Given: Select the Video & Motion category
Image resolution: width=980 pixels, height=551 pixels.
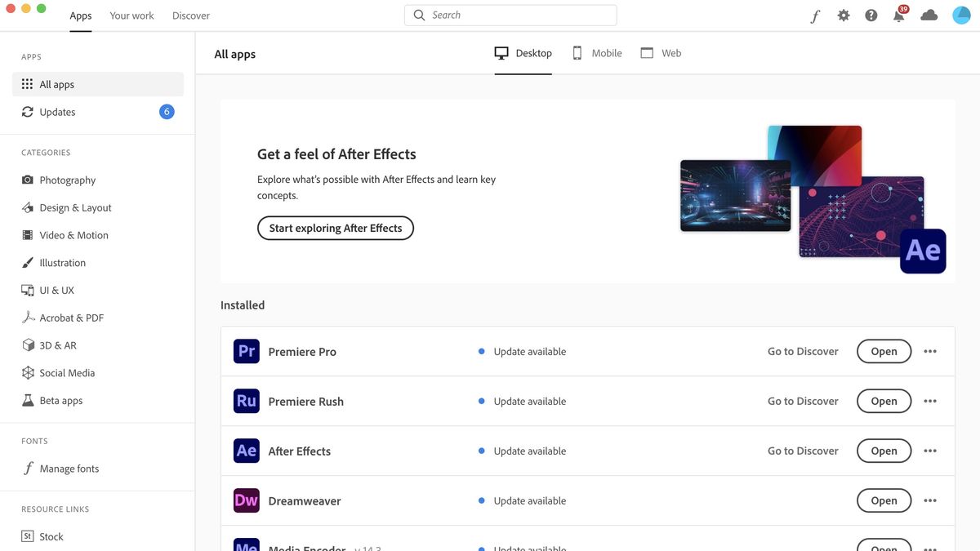Looking at the screenshot, I should (73, 234).
